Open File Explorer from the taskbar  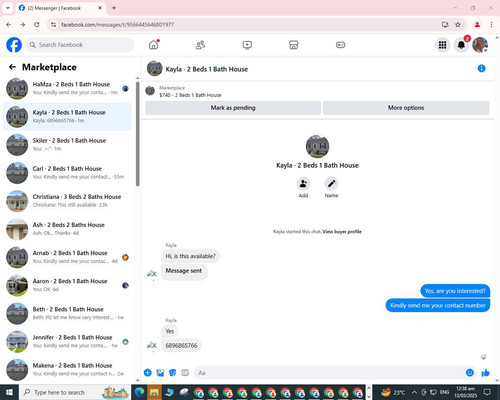tap(154, 392)
